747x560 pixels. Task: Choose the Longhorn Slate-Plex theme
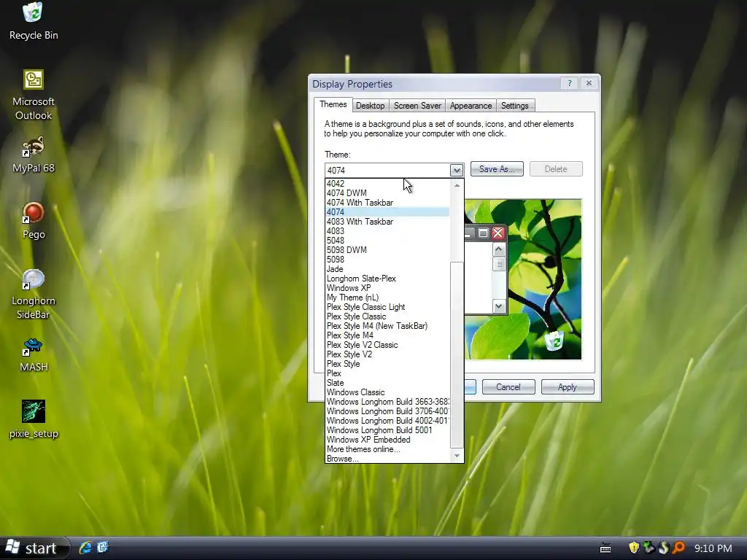point(387,279)
